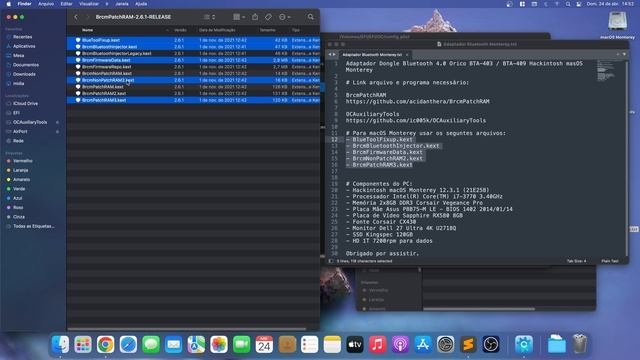Open Finder search magnifier
Viewport: 640px width, 360px height.
(x=311, y=17)
